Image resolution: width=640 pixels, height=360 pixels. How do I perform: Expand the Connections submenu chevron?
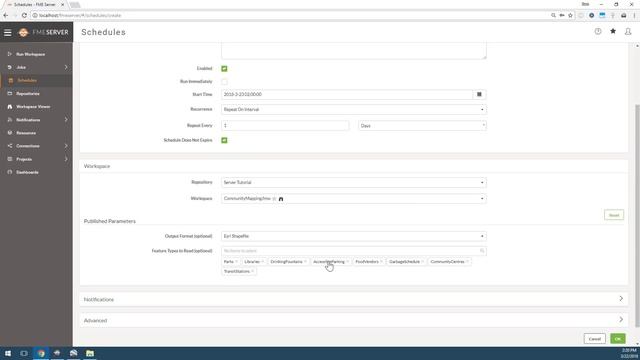pos(66,146)
